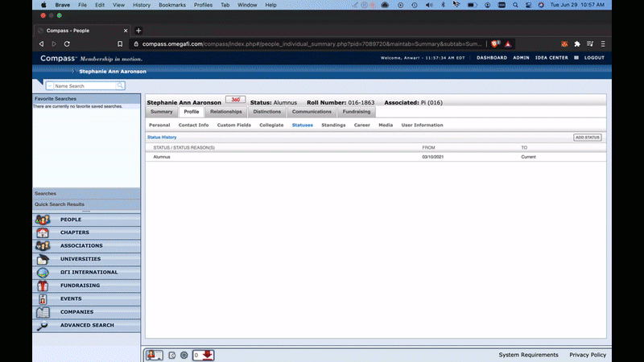644x362 pixels.
Task: Open the macOS History menu
Action: (142, 5)
